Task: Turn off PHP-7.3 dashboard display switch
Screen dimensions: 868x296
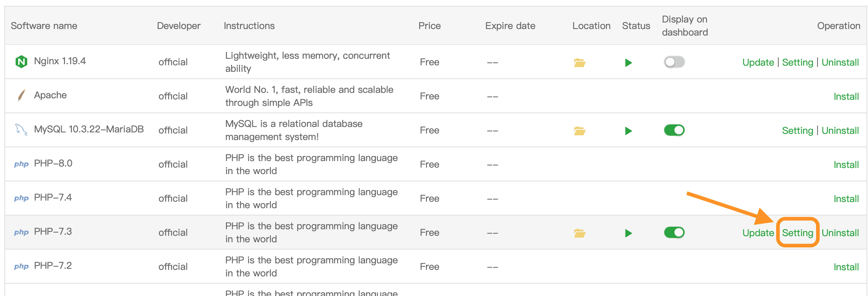Action: click(674, 232)
